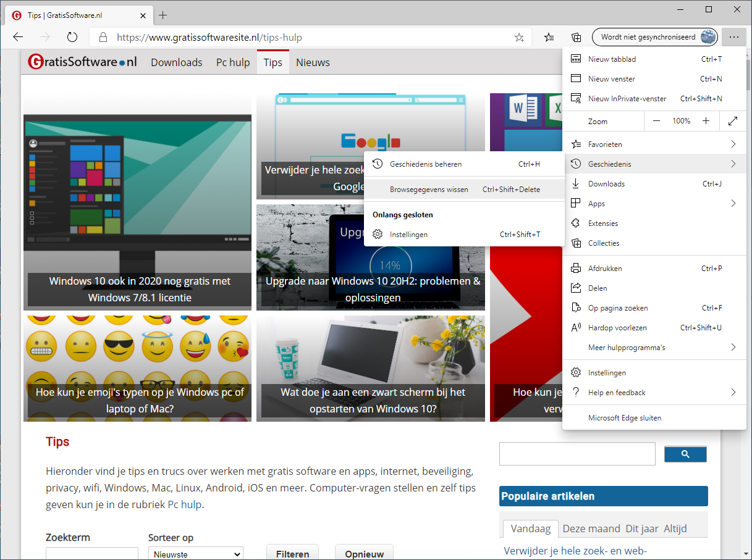Viewport: 752px width, 560px height.
Task: Go back with the back arrow
Action: click(x=18, y=37)
